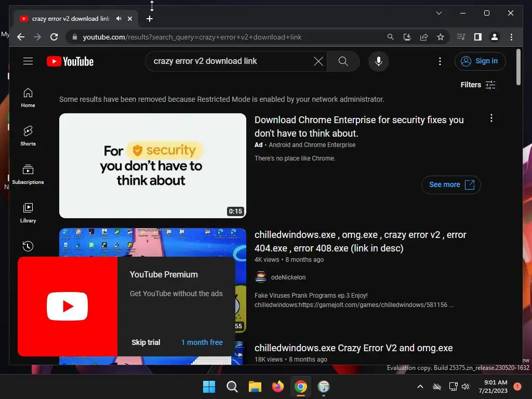Reload the page

click(54, 37)
